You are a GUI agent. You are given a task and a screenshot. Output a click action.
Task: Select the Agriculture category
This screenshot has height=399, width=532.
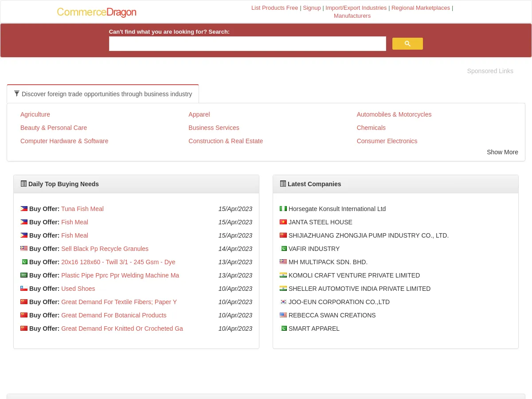35,114
